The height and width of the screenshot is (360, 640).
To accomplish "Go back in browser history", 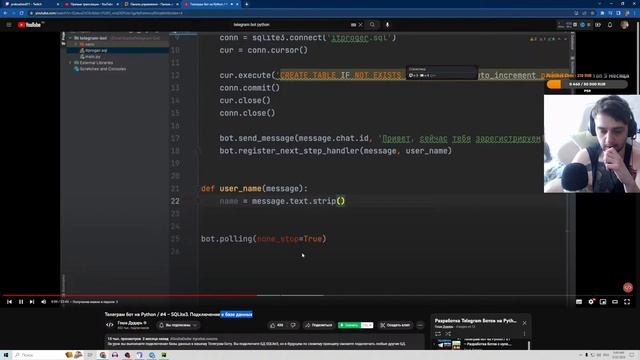I will pyautogui.click(x=5, y=13).
